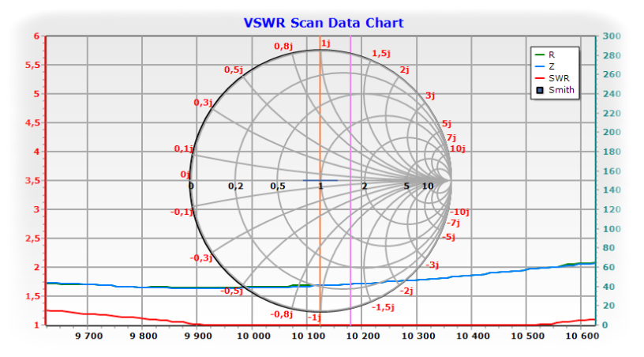
Task: Click the Smith chart center label 1
Action: [320, 186]
